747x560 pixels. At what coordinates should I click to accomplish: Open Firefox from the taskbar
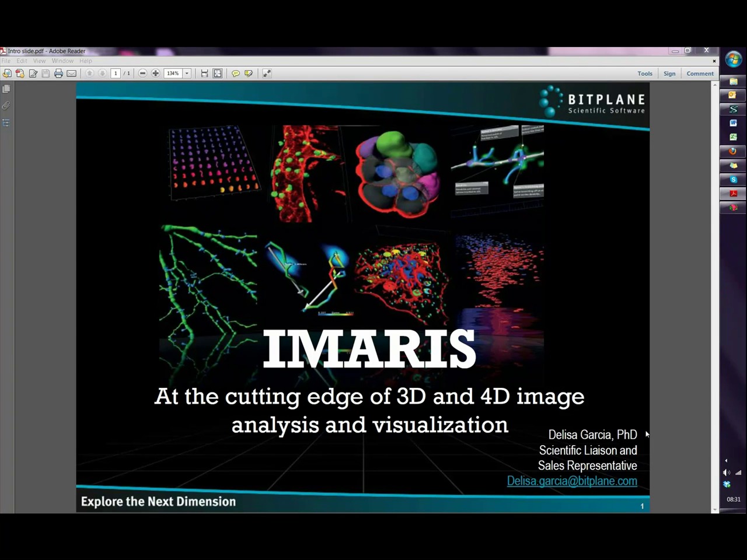click(733, 151)
